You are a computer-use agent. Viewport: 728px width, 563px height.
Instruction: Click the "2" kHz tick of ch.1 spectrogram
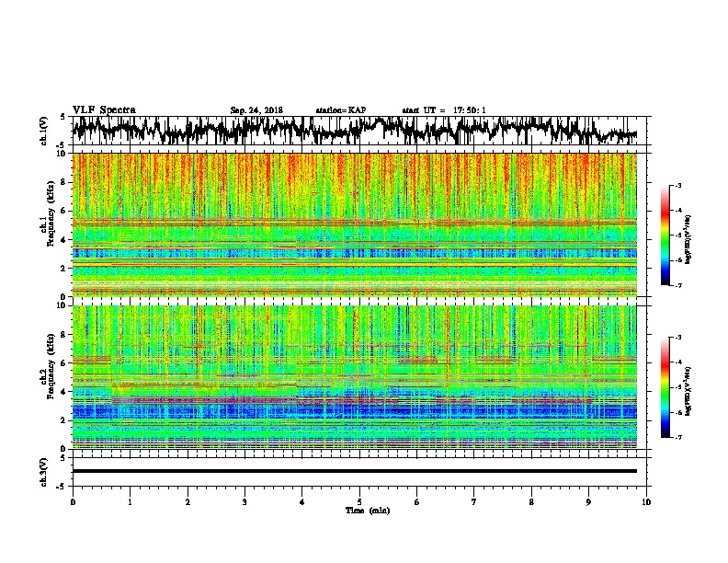(x=64, y=268)
